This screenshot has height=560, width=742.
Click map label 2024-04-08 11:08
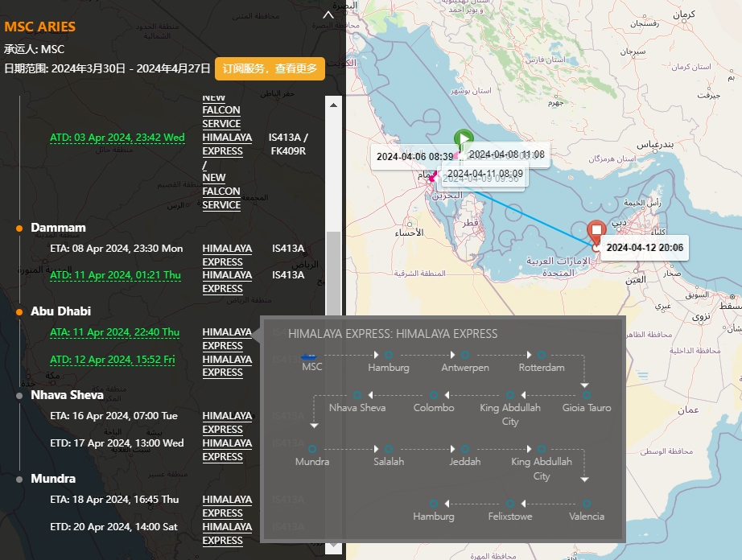coord(506,154)
